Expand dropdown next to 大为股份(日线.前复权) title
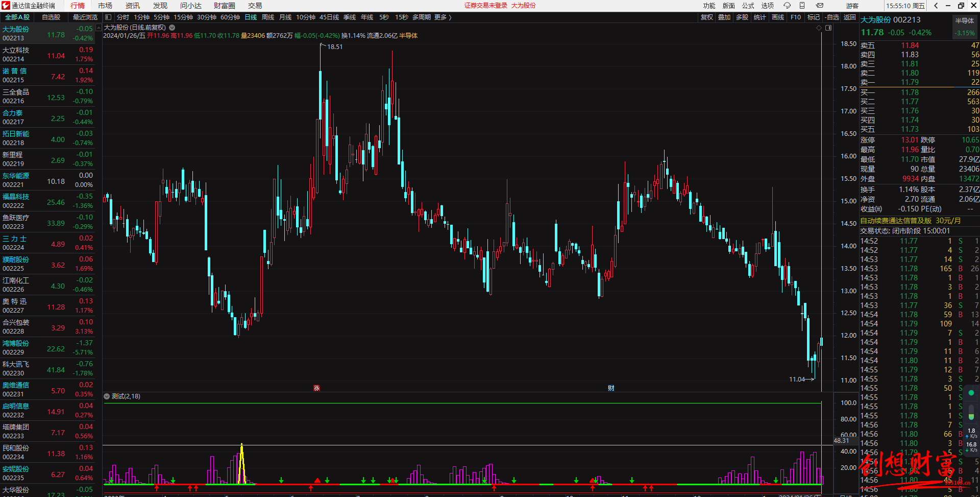 (x=172, y=28)
